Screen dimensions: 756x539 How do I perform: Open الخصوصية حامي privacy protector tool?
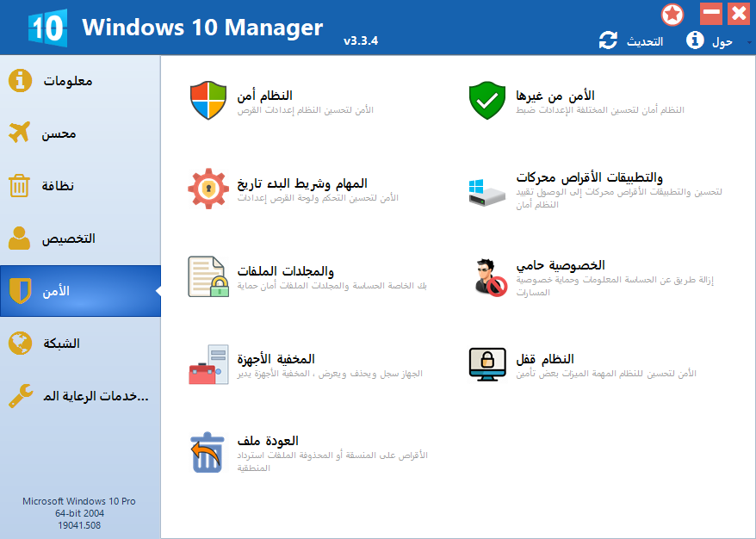(561, 265)
